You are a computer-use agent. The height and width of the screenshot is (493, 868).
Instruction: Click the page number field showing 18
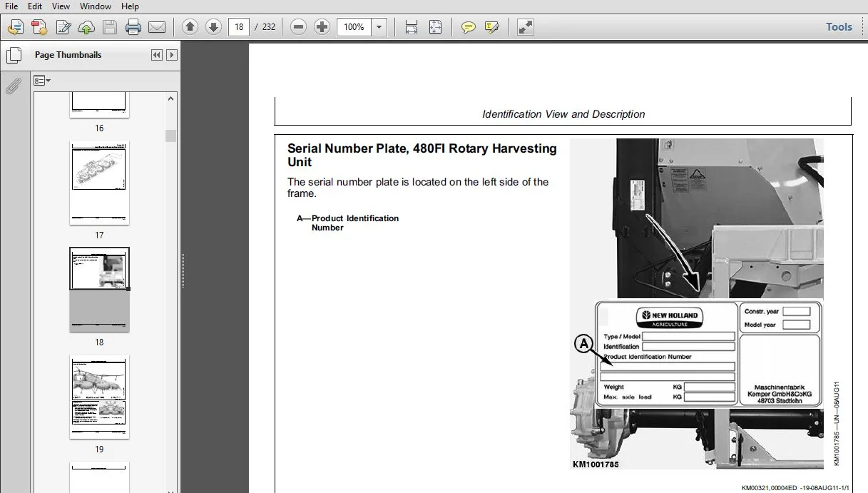point(239,27)
